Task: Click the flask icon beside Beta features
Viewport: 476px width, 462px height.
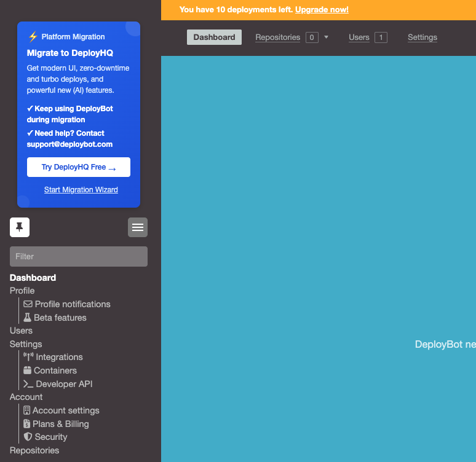Action: click(28, 318)
